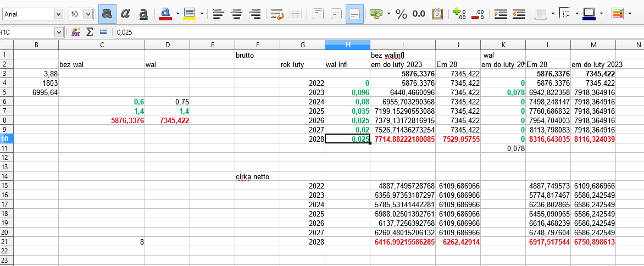Open the Arial font name dropdown
The height and width of the screenshot is (266, 644).
point(58,14)
